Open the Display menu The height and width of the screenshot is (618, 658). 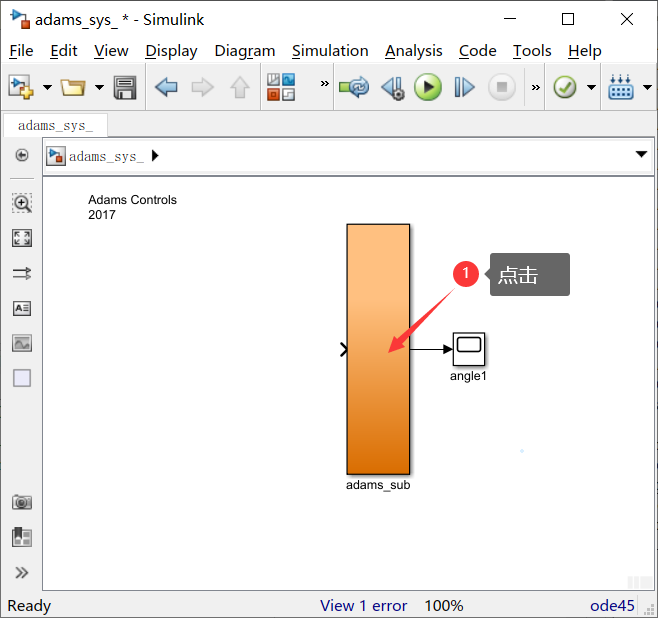click(x=171, y=51)
